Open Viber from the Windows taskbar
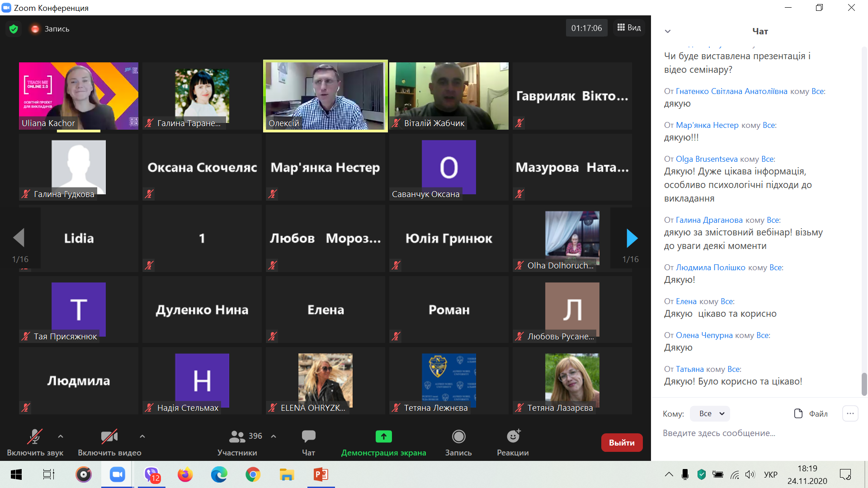 (152, 474)
